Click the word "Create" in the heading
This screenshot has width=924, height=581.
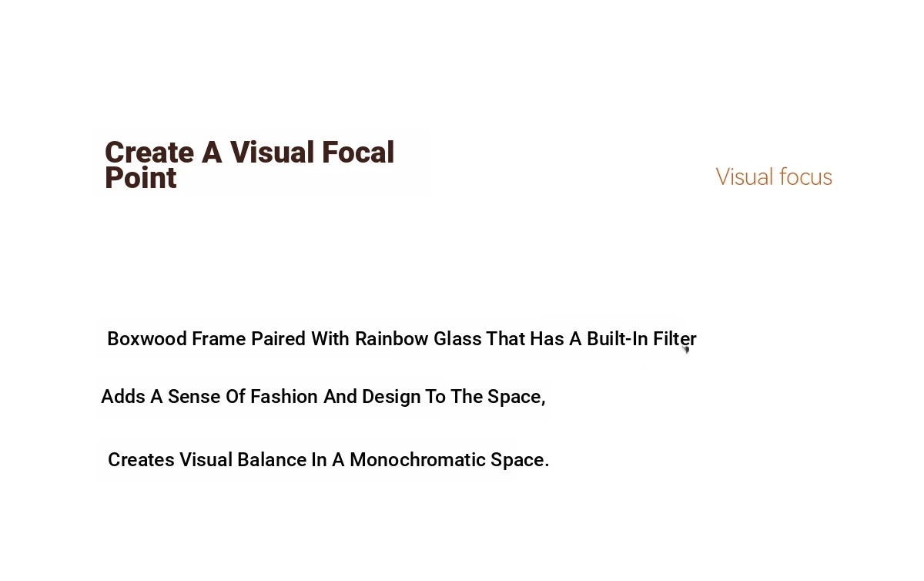coord(149,153)
